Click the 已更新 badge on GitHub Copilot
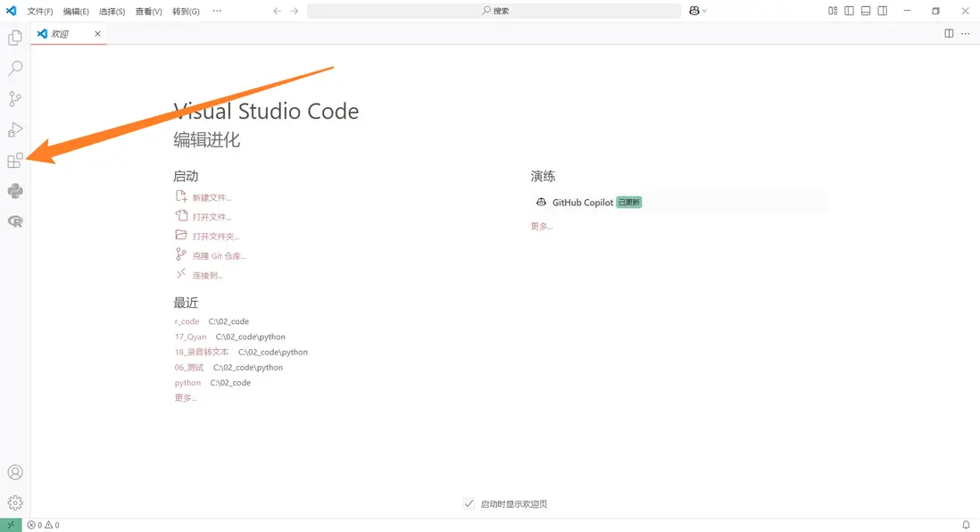The image size is (980, 532). 628,203
